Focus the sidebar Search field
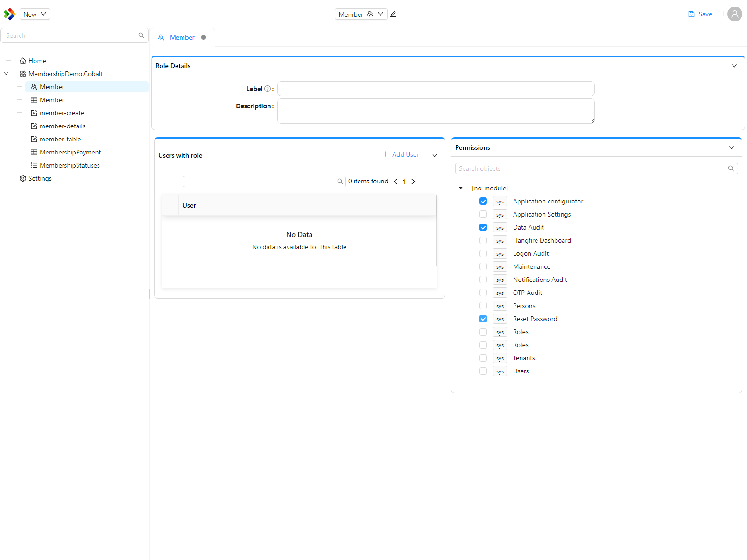The width and height of the screenshot is (747, 560). tap(68, 35)
